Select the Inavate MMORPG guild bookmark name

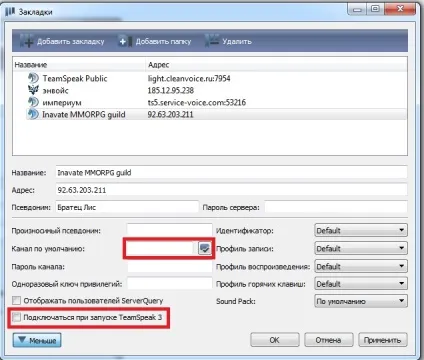pyautogui.click(x=84, y=114)
